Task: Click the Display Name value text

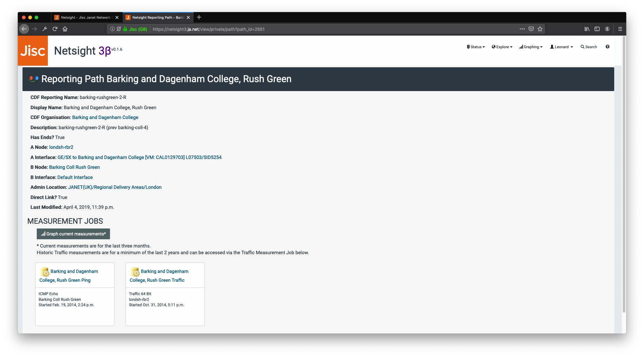Action: tap(110, 108)
